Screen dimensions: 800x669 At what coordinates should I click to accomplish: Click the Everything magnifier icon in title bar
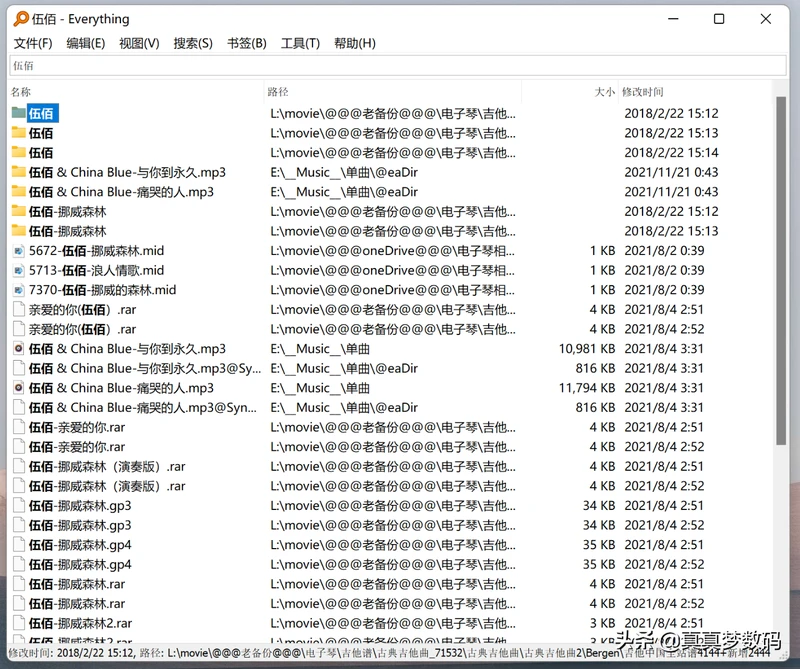tap(20, 18)
